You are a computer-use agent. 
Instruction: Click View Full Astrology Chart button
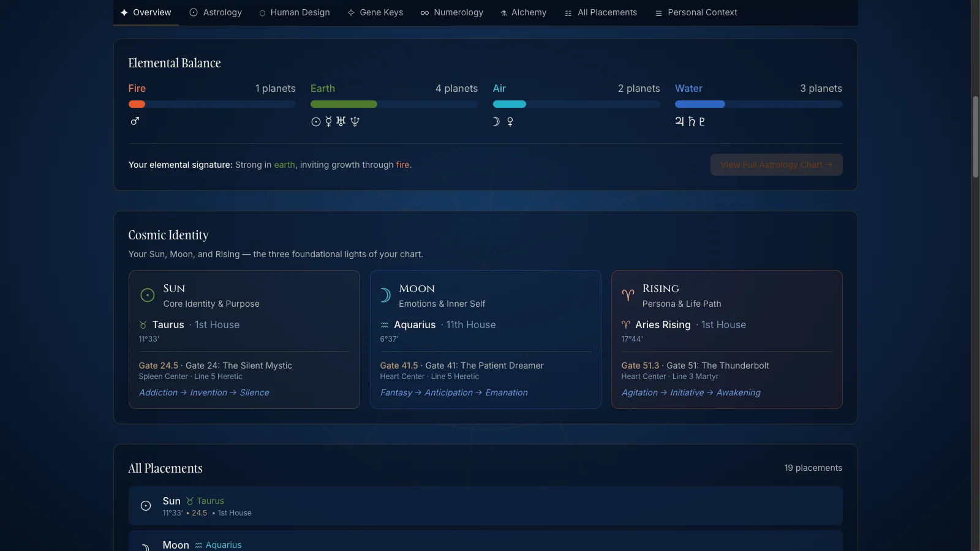(x=776, y=165)
